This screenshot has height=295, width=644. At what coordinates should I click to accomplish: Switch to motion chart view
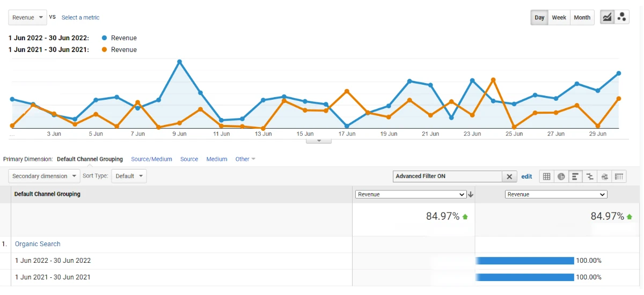[x=622, y=17]
